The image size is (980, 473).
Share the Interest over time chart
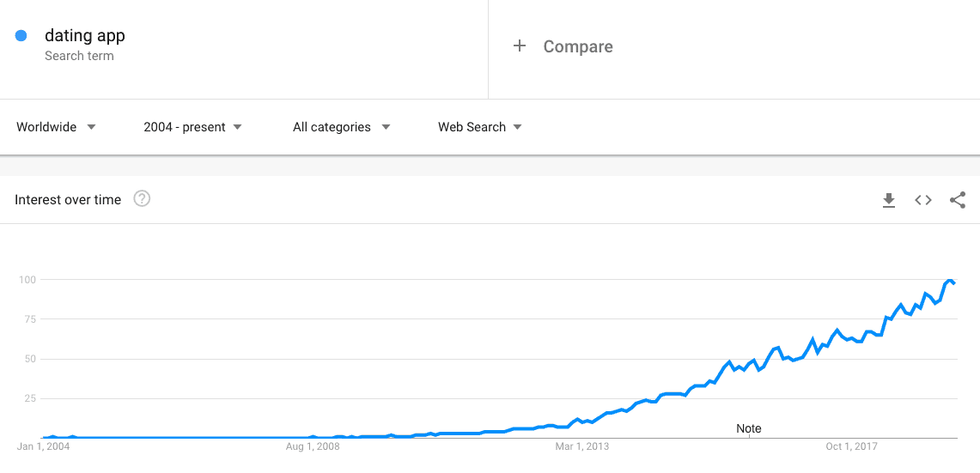tap(958, 200)
